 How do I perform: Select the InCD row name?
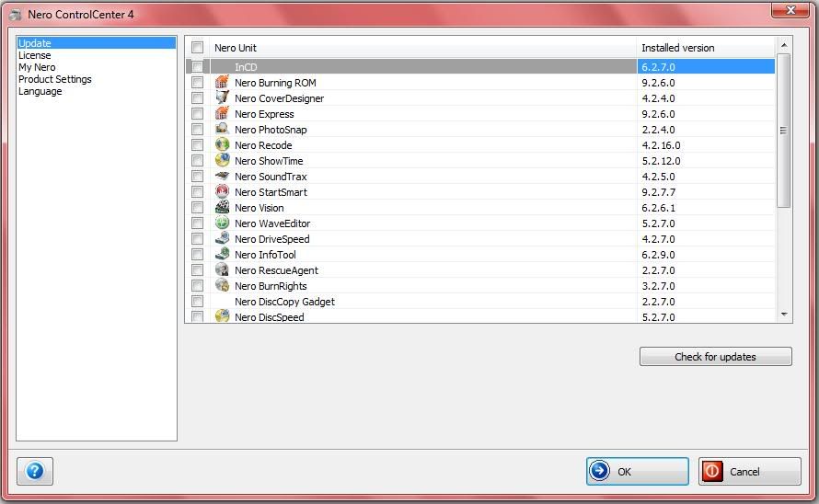point(246,67)
